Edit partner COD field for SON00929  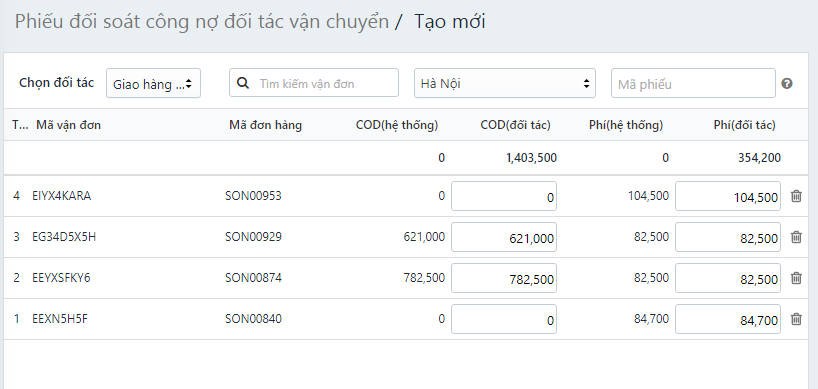click(x=504, y=237)
